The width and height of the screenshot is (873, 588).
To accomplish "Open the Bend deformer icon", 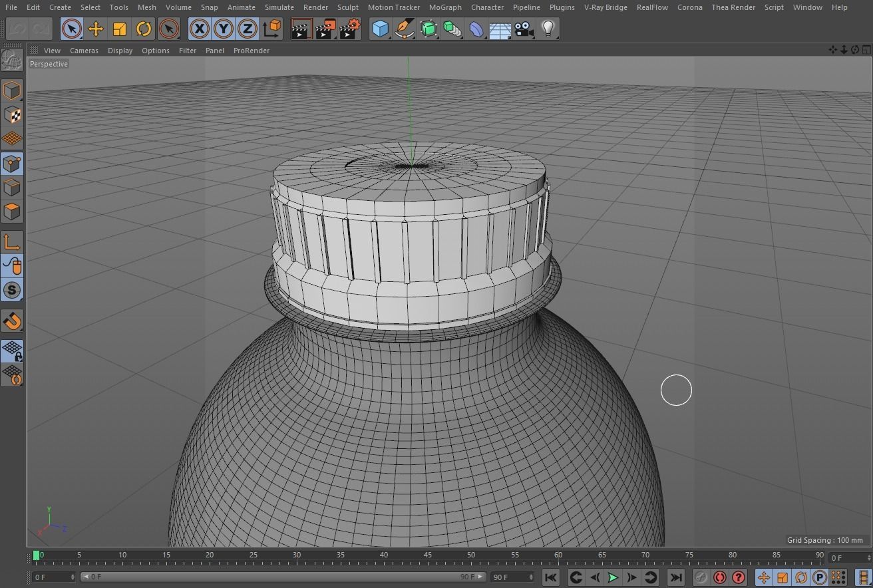I will click(476, 29).
